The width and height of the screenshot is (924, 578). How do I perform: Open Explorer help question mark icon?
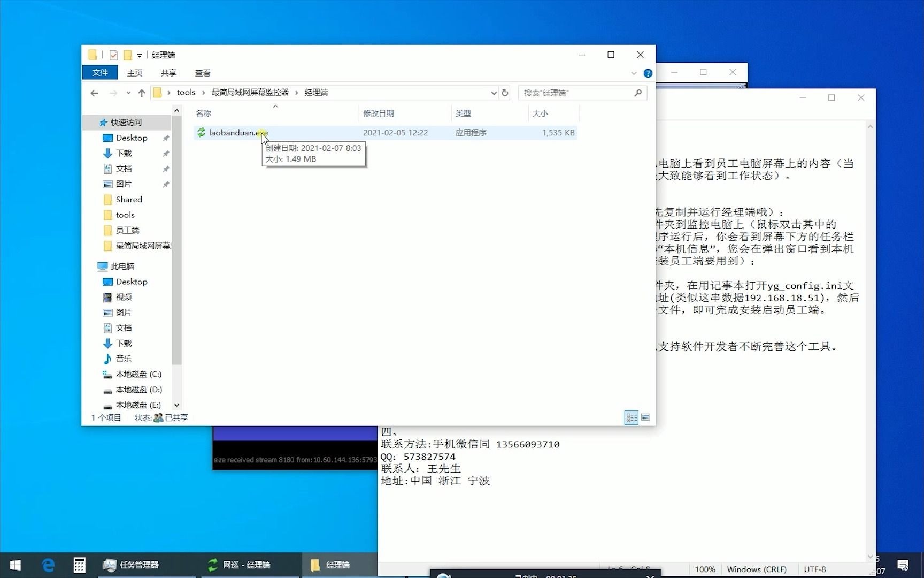pos(648,73)
